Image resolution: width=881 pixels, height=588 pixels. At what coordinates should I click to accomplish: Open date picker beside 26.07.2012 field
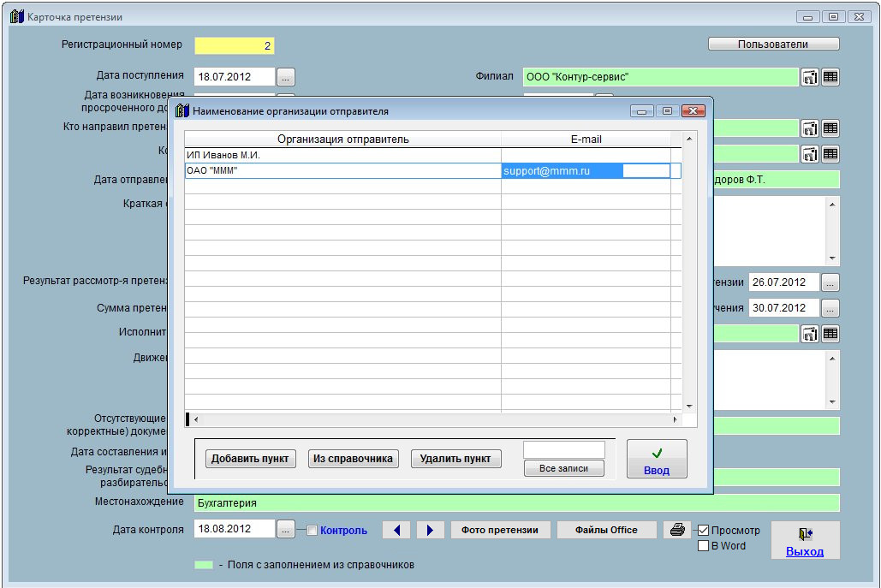pos(830,282)
